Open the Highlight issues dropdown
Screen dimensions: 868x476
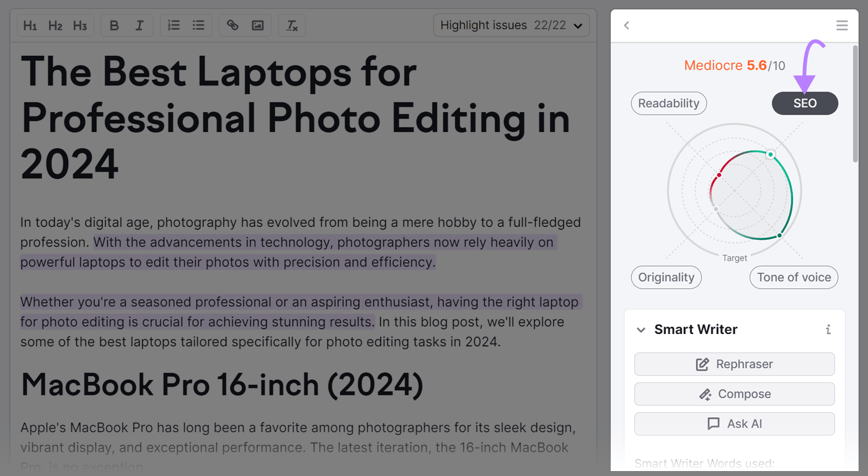pyautogui.click(x=510, y=25)
